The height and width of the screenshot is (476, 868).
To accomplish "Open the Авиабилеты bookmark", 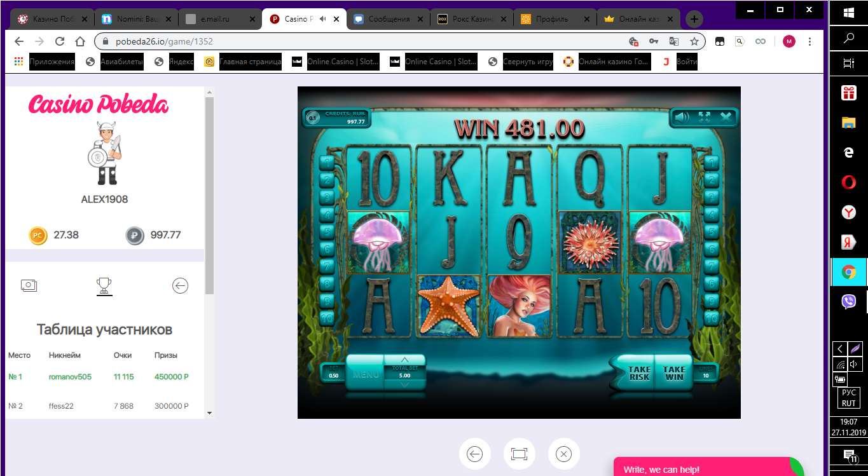I will point(121,61).
